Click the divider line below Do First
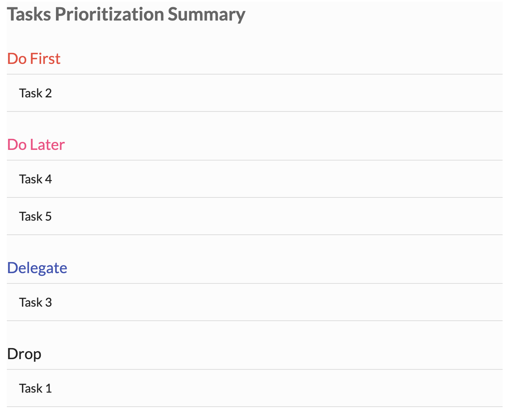Viewport: 511px width, 420px height. coord(255,74)
